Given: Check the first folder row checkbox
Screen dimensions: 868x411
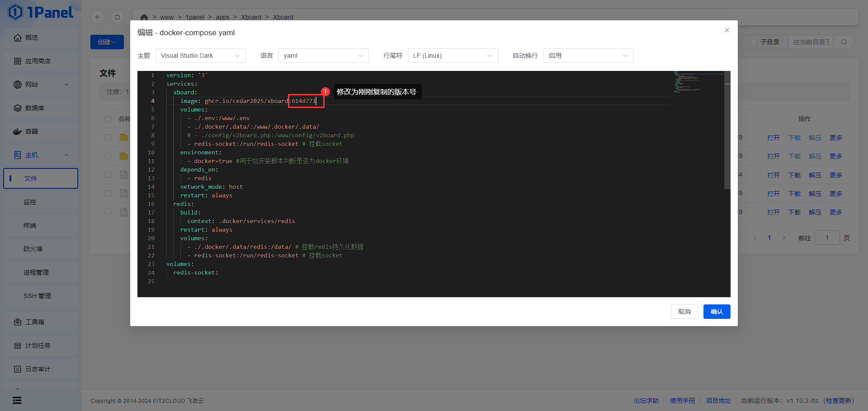Looking at the screenshot, I should 108,137.
